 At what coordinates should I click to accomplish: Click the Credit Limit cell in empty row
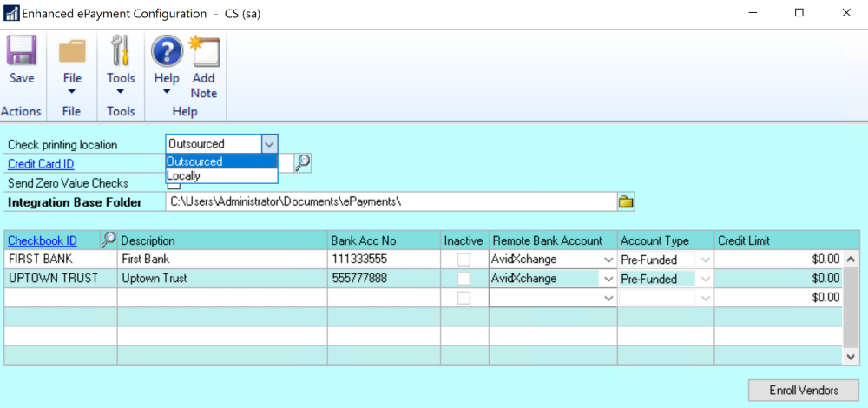point(779,298)
